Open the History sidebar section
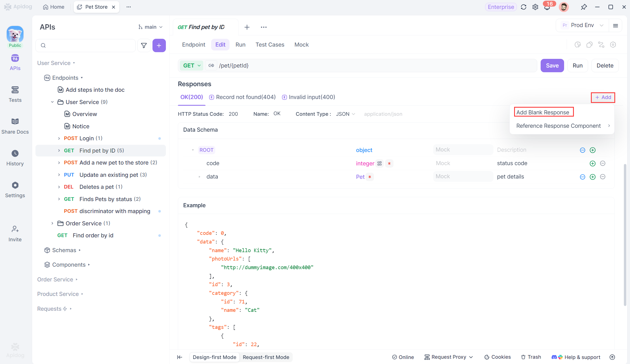Screen dimensions: 630x364 point(15,158)
